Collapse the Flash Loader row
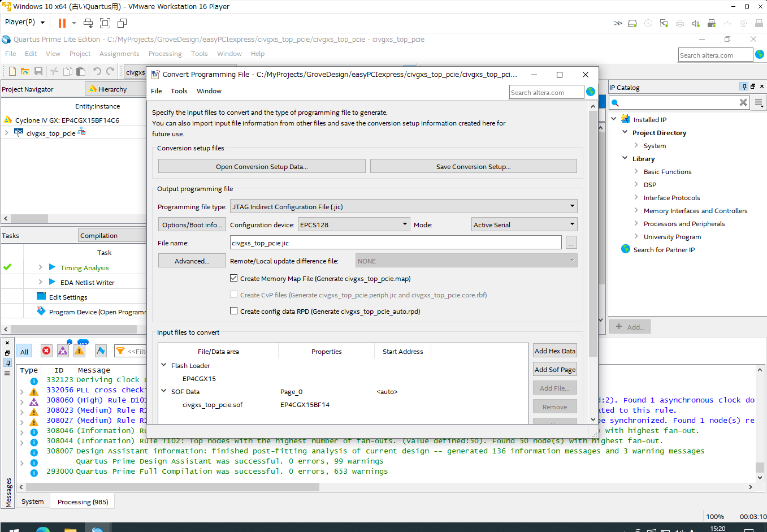The image size is (767, 532). coord(164,365)
